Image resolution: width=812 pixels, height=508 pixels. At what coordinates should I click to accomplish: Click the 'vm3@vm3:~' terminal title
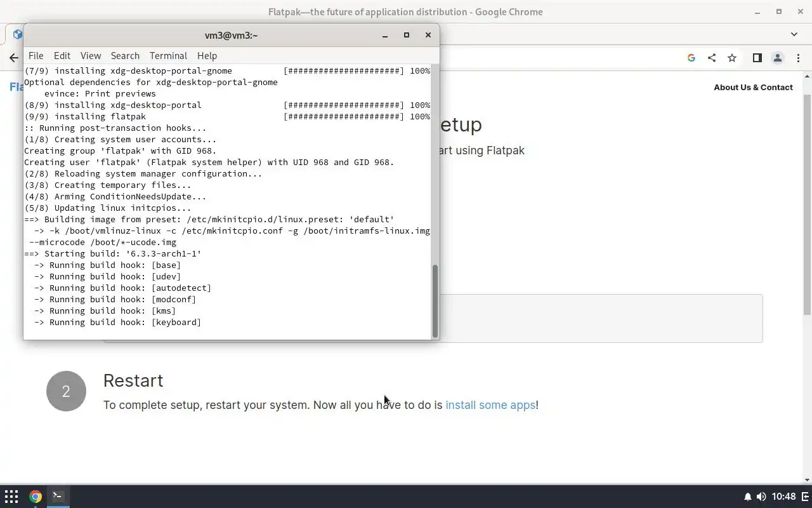231,36
